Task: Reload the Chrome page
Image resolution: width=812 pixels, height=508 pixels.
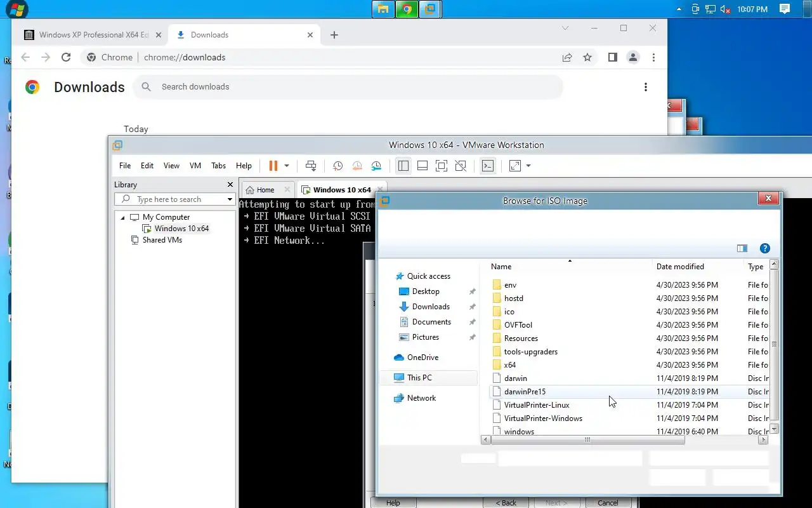Action: 66,57
